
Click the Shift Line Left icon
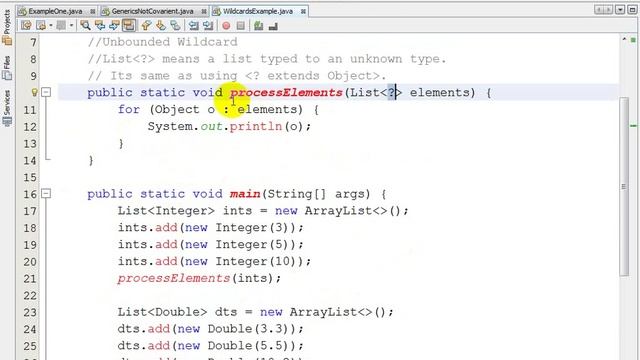(x=193, y=26)
